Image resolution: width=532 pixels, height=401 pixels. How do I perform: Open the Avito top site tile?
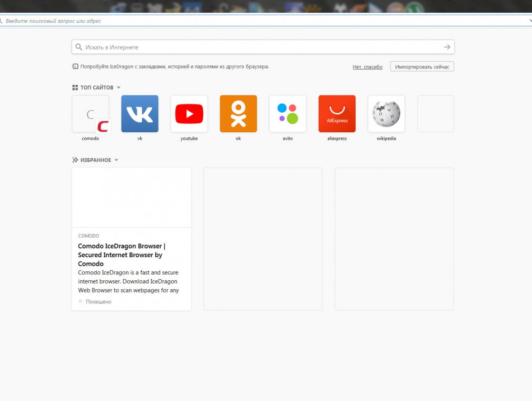pyautogui.click(x=288, y=114)
